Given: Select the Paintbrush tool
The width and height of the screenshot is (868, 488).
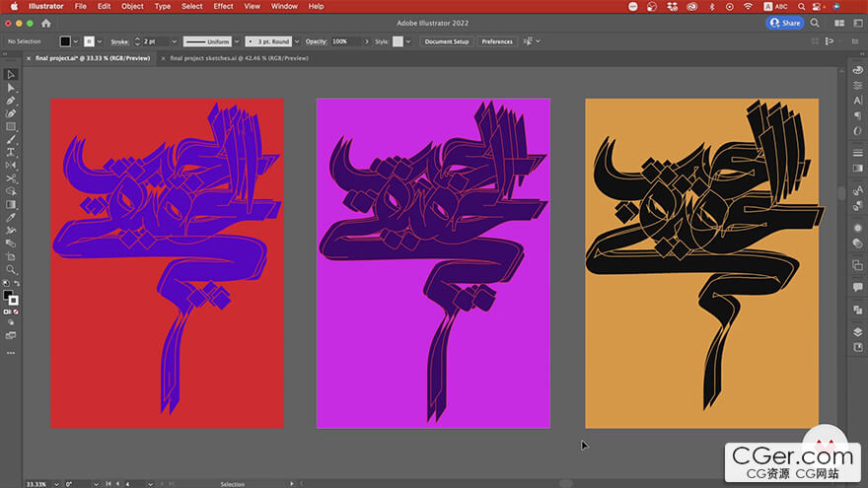Looking at the screenshot, I should pos(11,139).
